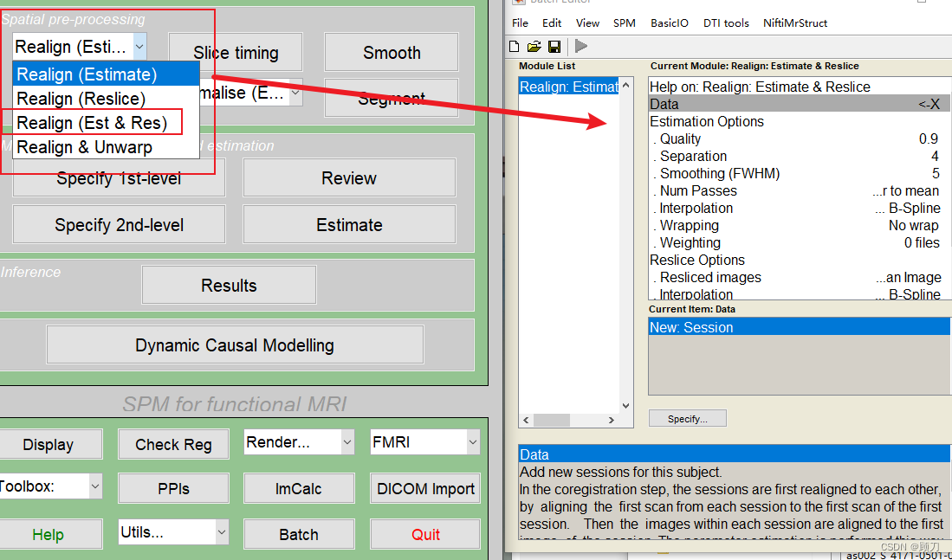The width and height of the screenshot is (952, 560).
Task: Click right arrow of Module List horizontal scrollbar
Action: [612, 420]
